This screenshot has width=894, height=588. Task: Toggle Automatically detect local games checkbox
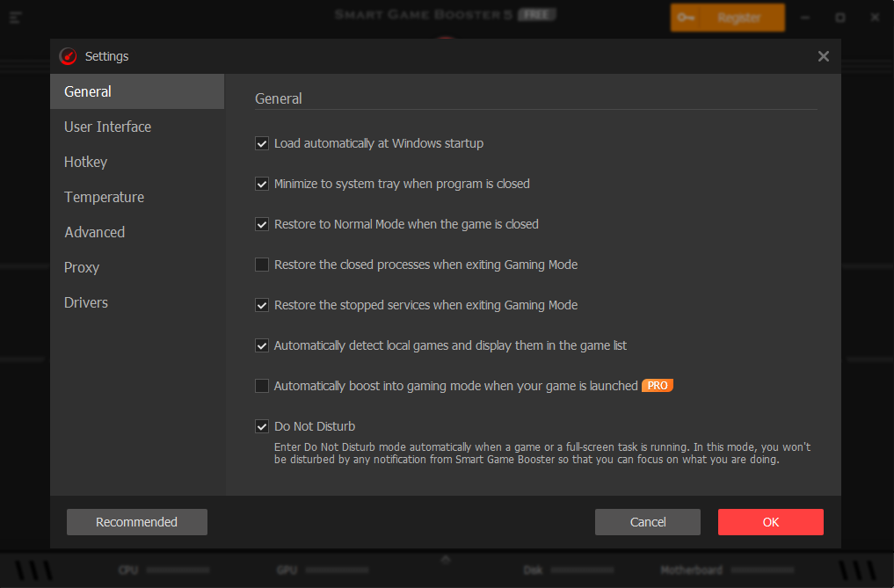(x=262, y=345)
